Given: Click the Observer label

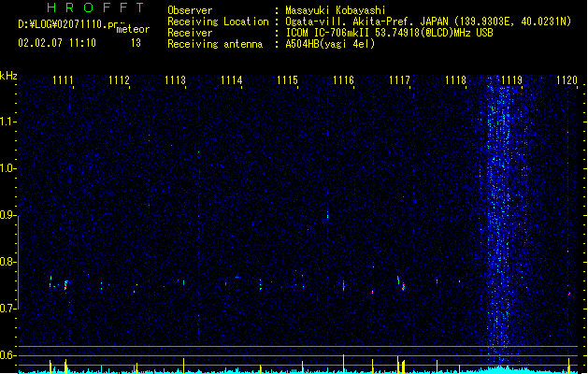Looking at the screenshot, I should pyautogui.click(x=190, y=10).
